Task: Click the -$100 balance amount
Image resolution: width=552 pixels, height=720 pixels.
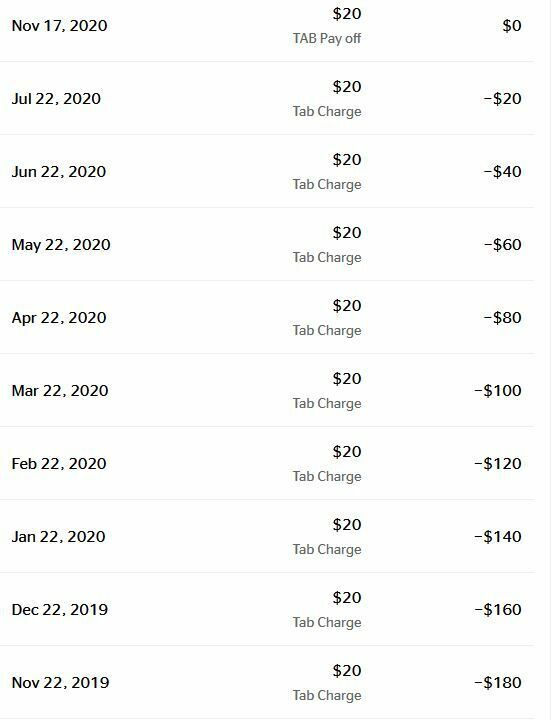Action: click(x=498, y=391)
